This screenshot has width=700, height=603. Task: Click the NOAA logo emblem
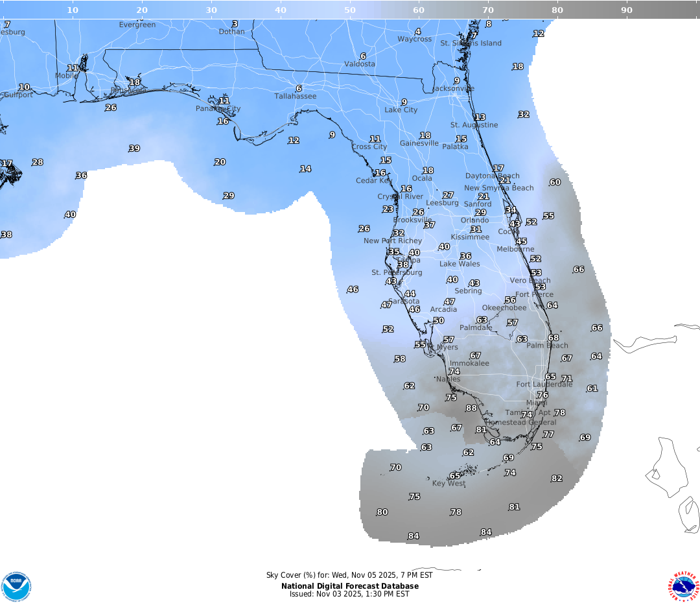point(16,585)
